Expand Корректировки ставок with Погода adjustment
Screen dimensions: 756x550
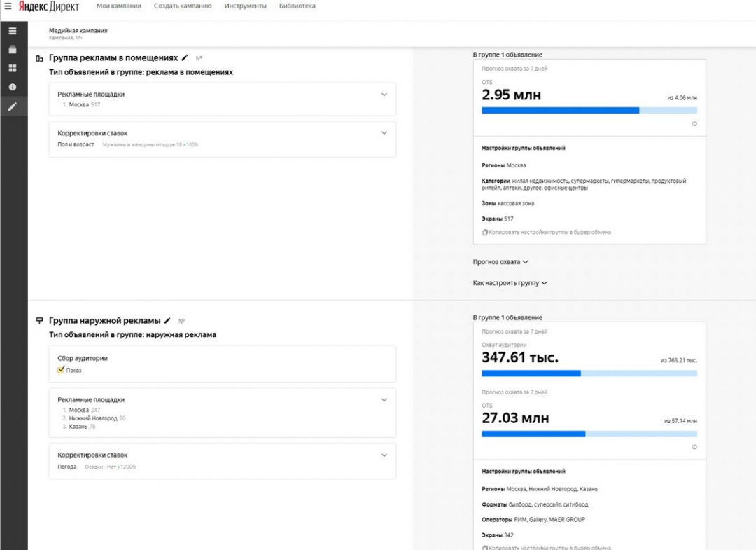pyautogui.click(x=384, y=455)
